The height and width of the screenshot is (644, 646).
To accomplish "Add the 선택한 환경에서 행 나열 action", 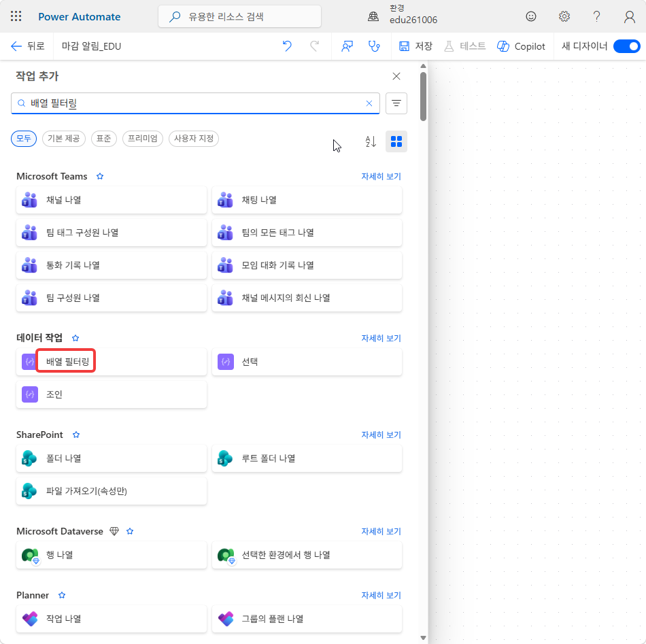I will [x=307, y=555].
